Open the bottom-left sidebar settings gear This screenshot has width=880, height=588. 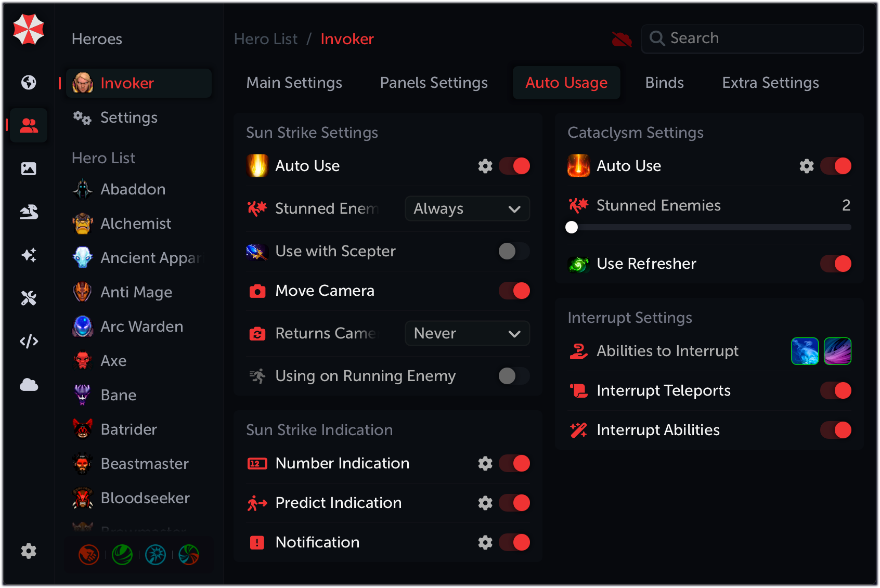(29, 551)
